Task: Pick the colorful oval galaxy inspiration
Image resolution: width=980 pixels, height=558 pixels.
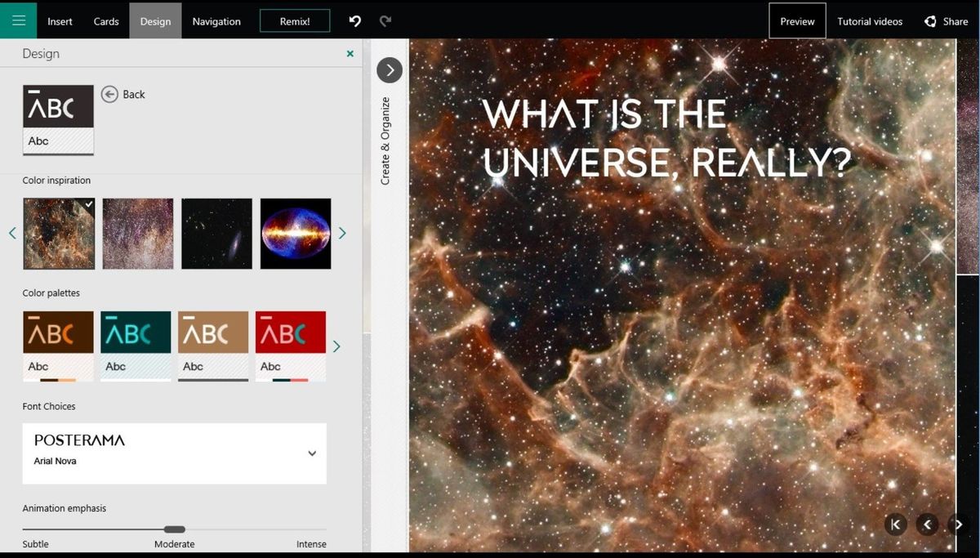Action: point(296,234)
